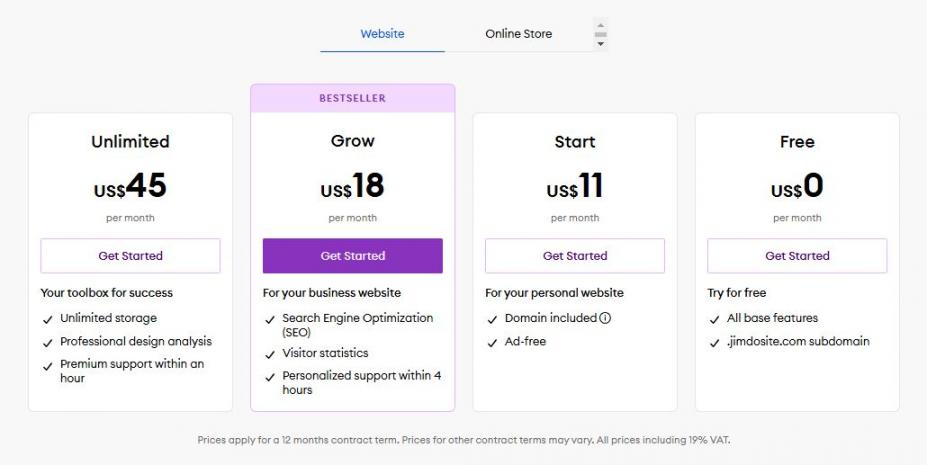Click the BESTSELLER badge on Grow plan
927x465 pixels.
pos(352,98)
